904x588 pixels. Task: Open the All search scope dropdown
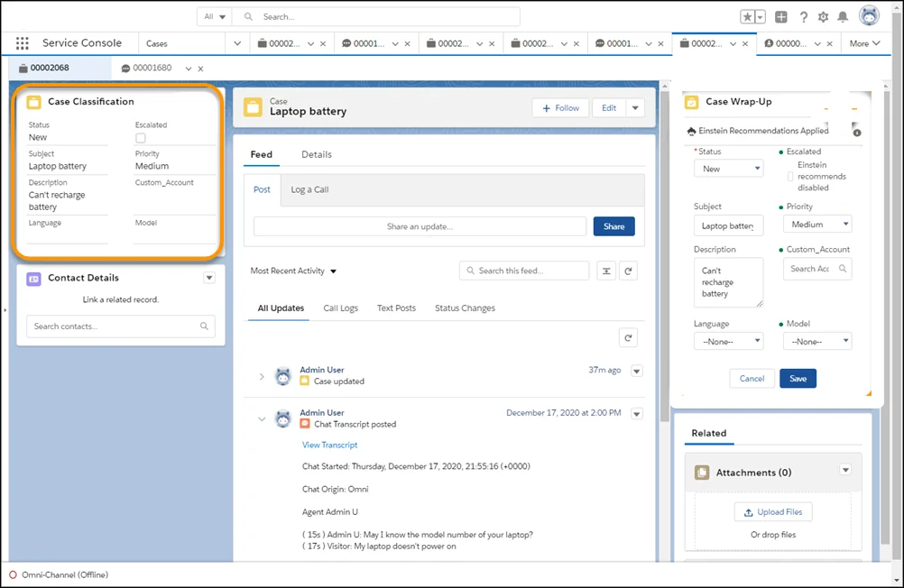pos(215,17)
